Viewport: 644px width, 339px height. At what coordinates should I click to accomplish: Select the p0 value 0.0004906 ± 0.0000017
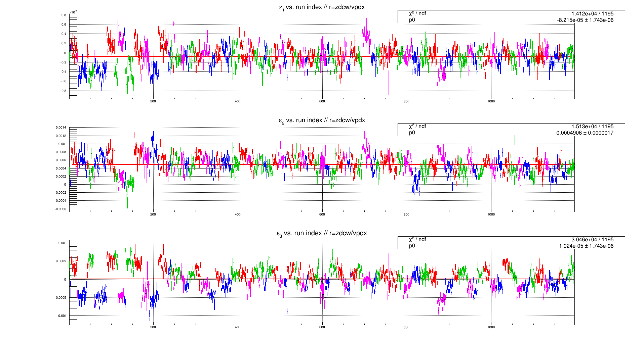tap(585, 133)
